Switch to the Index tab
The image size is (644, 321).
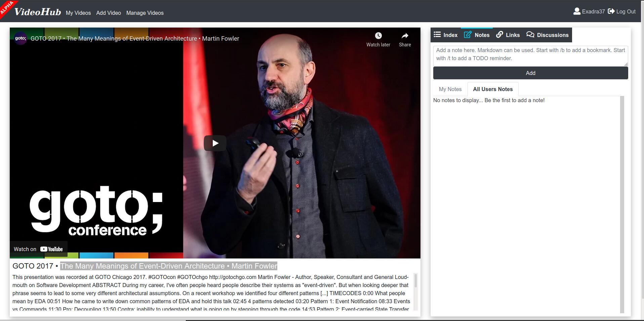[x=446, y=35]
